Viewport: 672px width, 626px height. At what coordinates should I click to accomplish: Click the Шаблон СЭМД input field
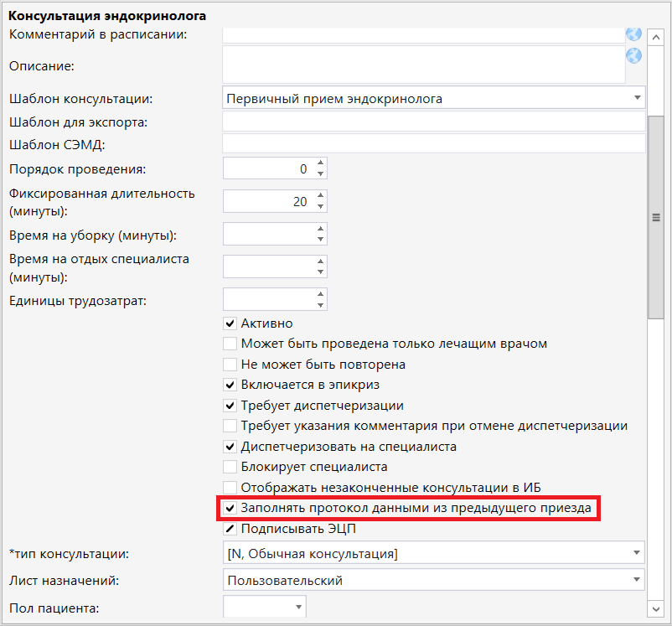[433, 144]
